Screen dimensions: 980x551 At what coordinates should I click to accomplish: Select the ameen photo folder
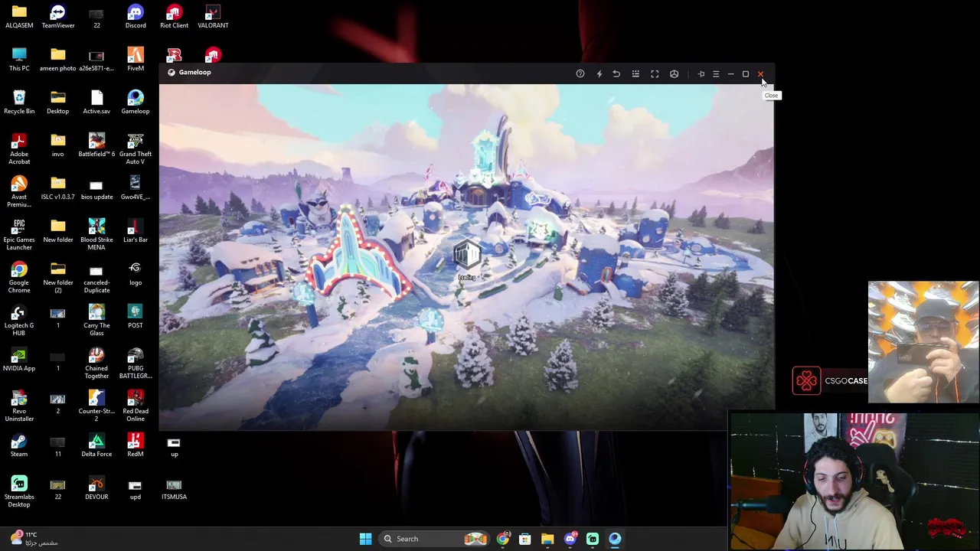[x=58, y=60]
